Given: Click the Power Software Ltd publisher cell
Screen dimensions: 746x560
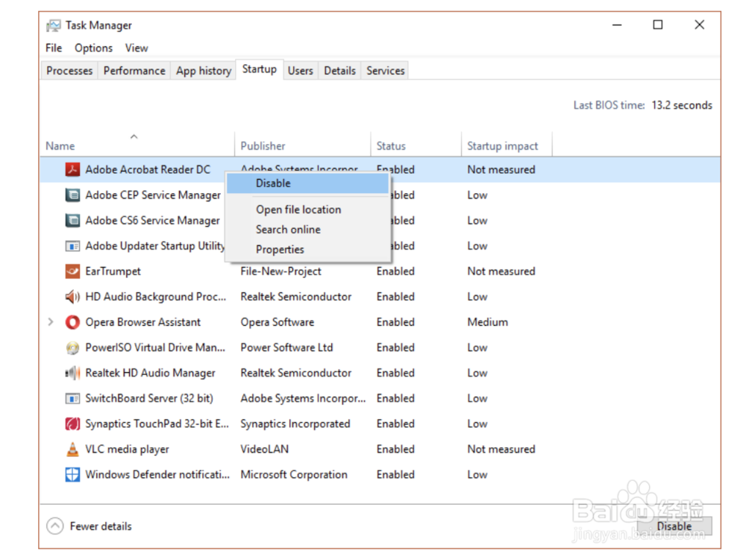Looking at the screenshot, I should click(x=286, y=347).
